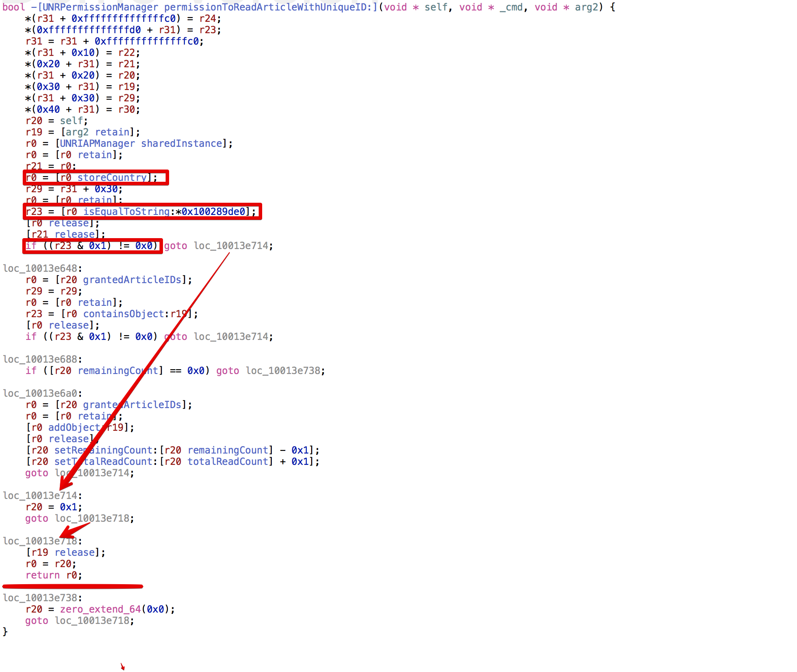Click the 0x100289de0 address reference
Viewport: 797px width, 672px height.
coord(214,211)
